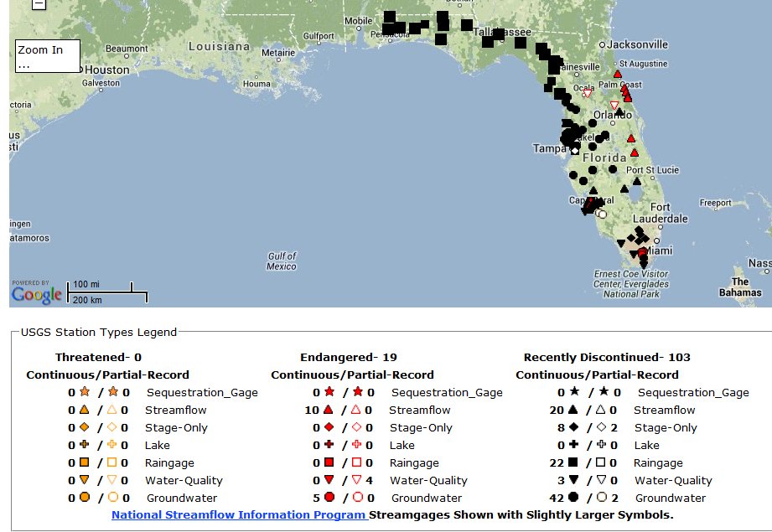Click the 'Threatened- 0' legend heading
The height and width of the screenshot is (532, 772).
tap(98, 357)
